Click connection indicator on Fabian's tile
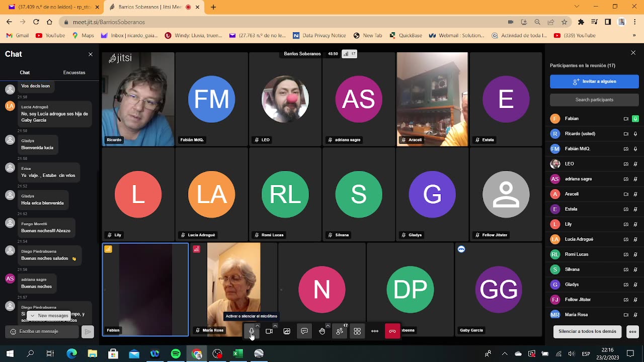This screenshot has width=644, height=362. coord(108,249)
